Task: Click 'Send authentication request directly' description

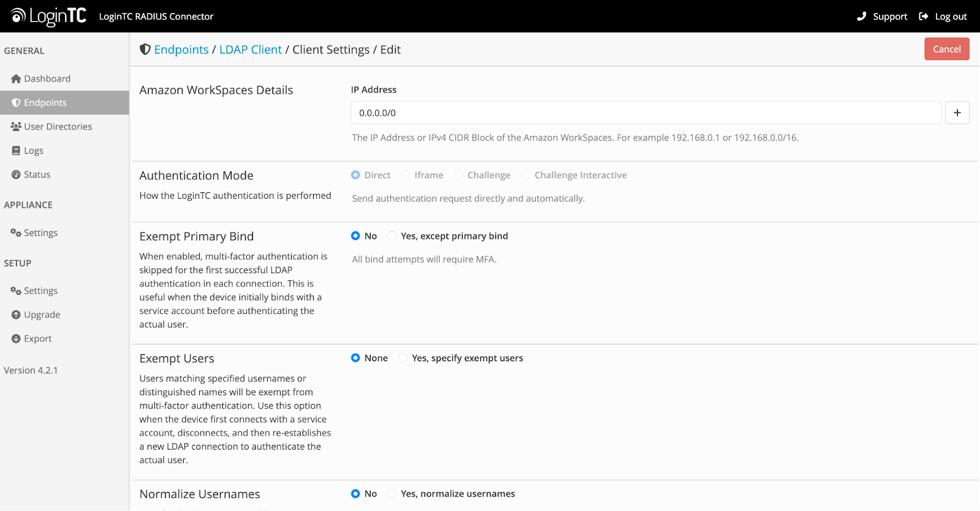Action: click(468, 198)
